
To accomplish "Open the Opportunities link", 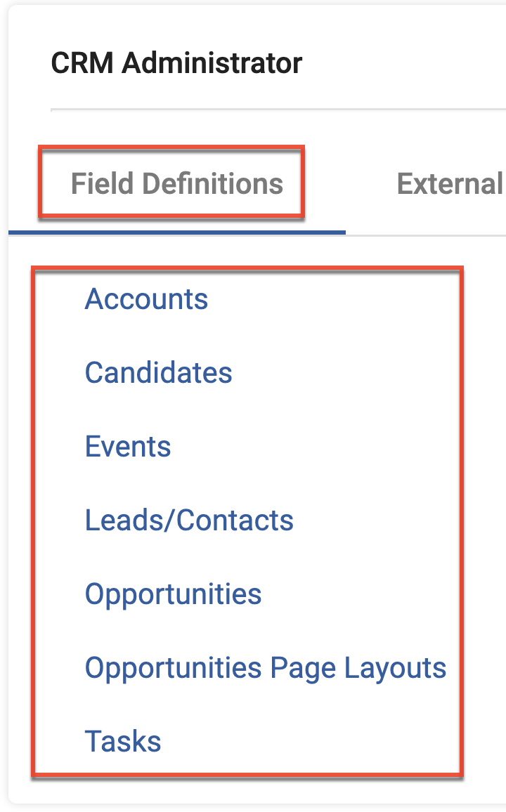I will 173,594.
